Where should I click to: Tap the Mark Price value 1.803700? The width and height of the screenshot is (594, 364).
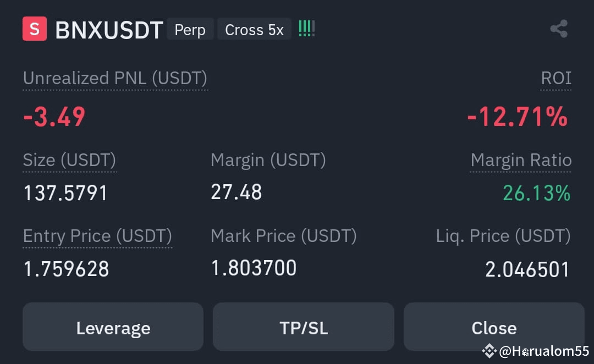click(x=254, y=268)
